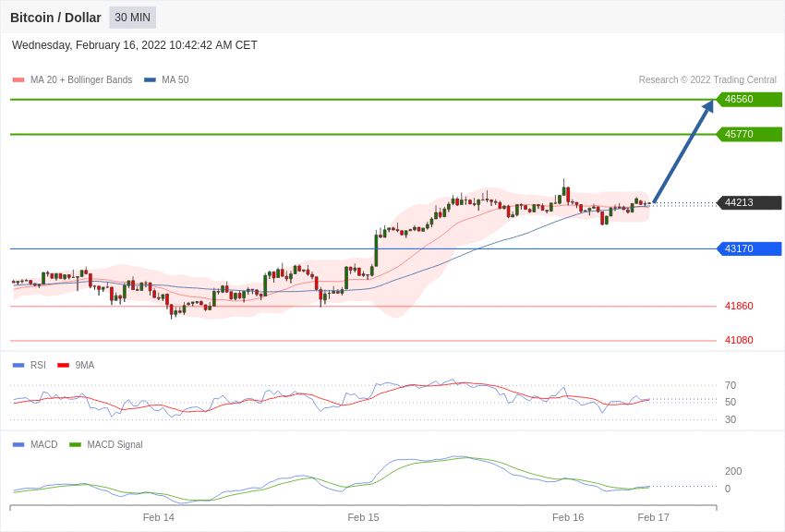This screenshot has height=532, width=785.
Task: Open the Research Trading Central credit link
Action: tap(707, 80)
